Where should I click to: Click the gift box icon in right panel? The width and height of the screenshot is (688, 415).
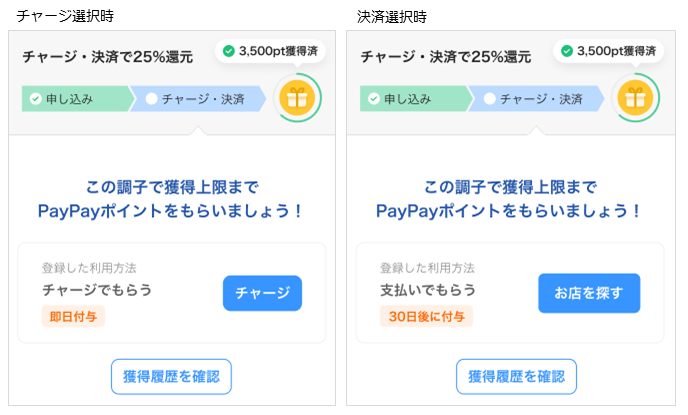pos(635,97)
